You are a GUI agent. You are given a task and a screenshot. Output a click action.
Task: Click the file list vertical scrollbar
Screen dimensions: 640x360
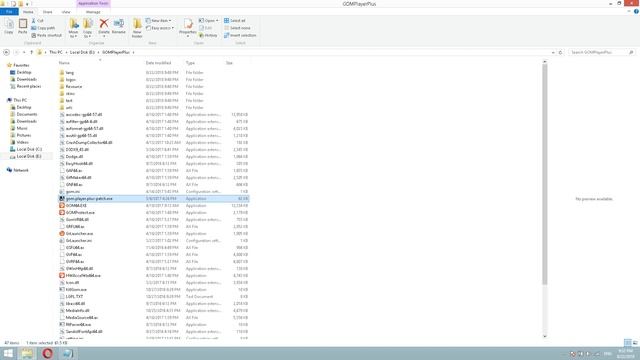(x=544, y=174)
